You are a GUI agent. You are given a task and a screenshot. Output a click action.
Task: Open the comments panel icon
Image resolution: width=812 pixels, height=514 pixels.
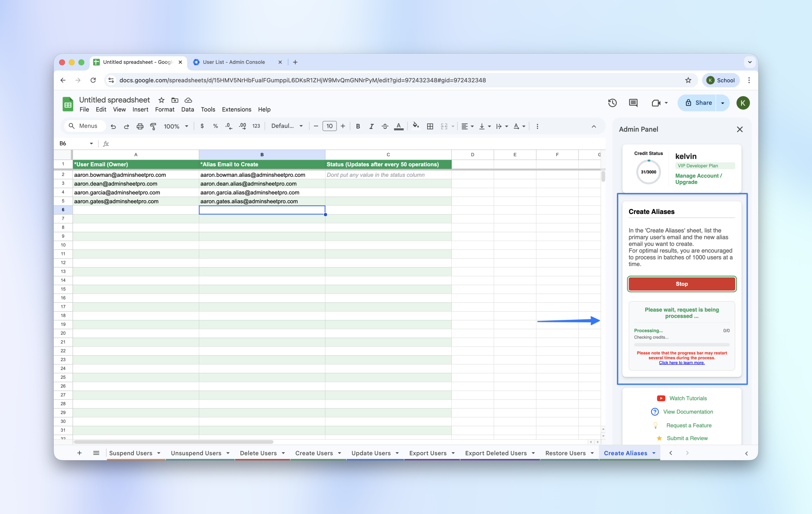click(633, 103)
